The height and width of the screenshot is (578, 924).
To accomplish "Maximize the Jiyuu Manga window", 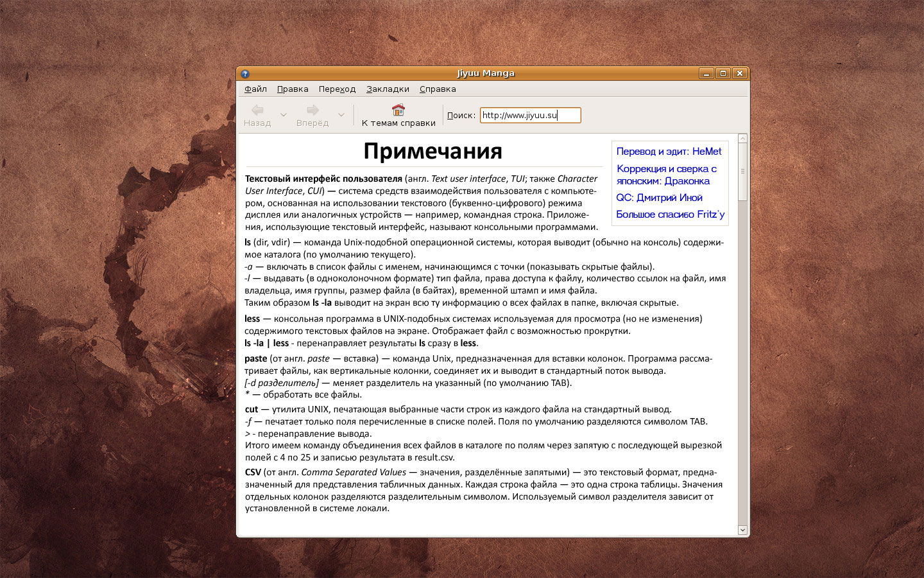I will tap(723, 73).
